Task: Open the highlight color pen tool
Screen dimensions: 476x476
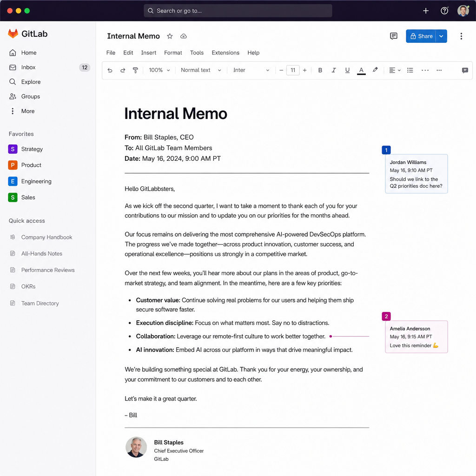Action: click(x=375, y=70)
